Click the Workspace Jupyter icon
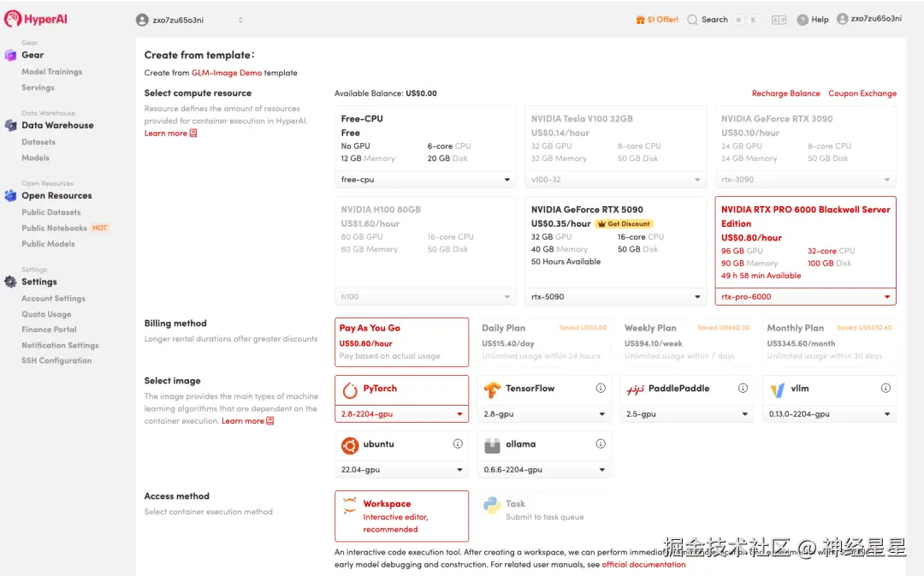Viewport: 924px width, 576px height. (x=349, y=505)
